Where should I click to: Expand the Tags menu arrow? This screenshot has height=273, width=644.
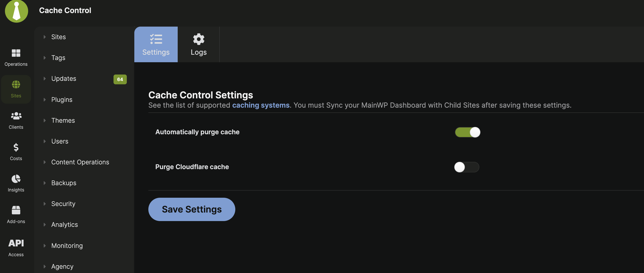point(45,58)
